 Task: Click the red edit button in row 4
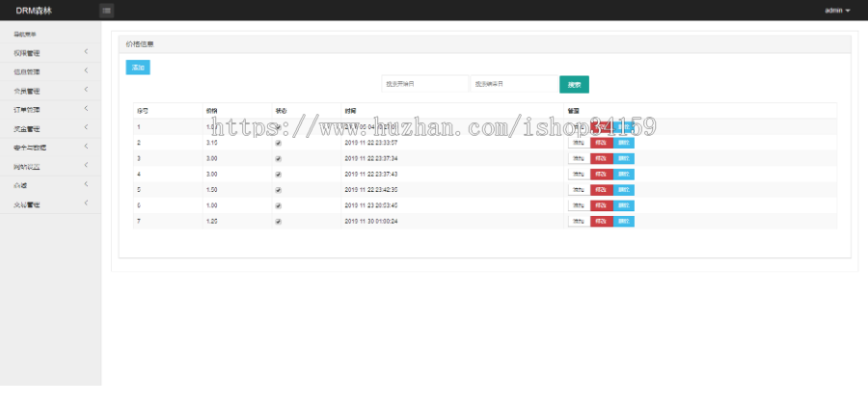(x=602, y=175)
